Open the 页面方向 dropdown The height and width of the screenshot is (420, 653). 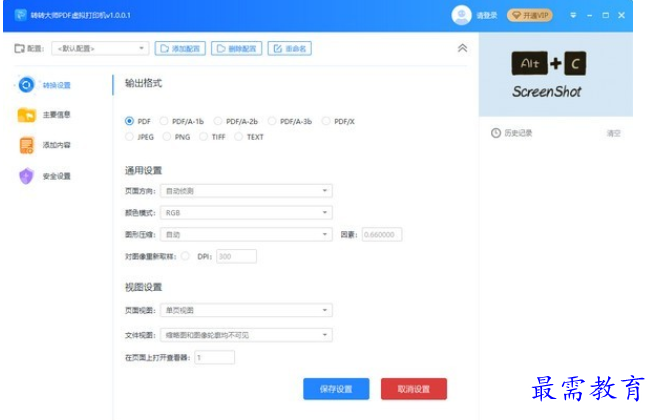coord(246,191)
